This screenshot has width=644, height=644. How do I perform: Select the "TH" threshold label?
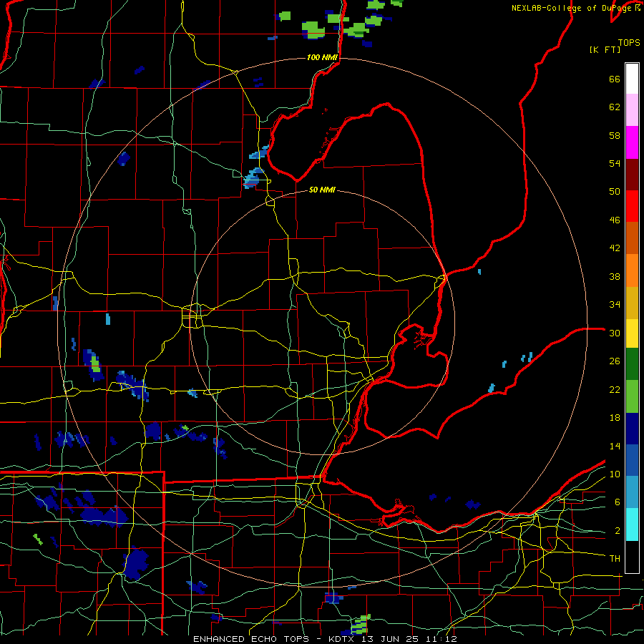tap(615, 559)
